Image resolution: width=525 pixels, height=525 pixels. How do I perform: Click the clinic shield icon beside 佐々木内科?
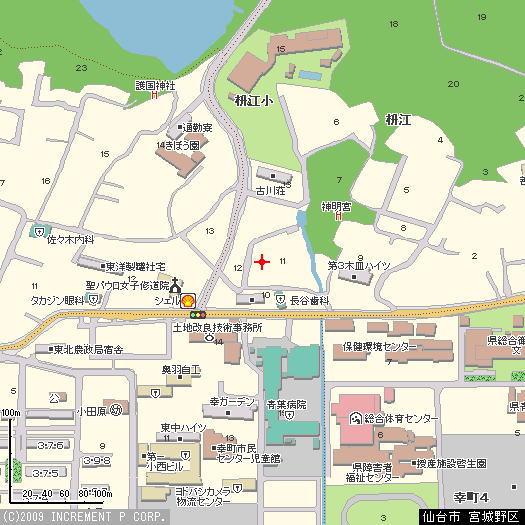[40, 231]
